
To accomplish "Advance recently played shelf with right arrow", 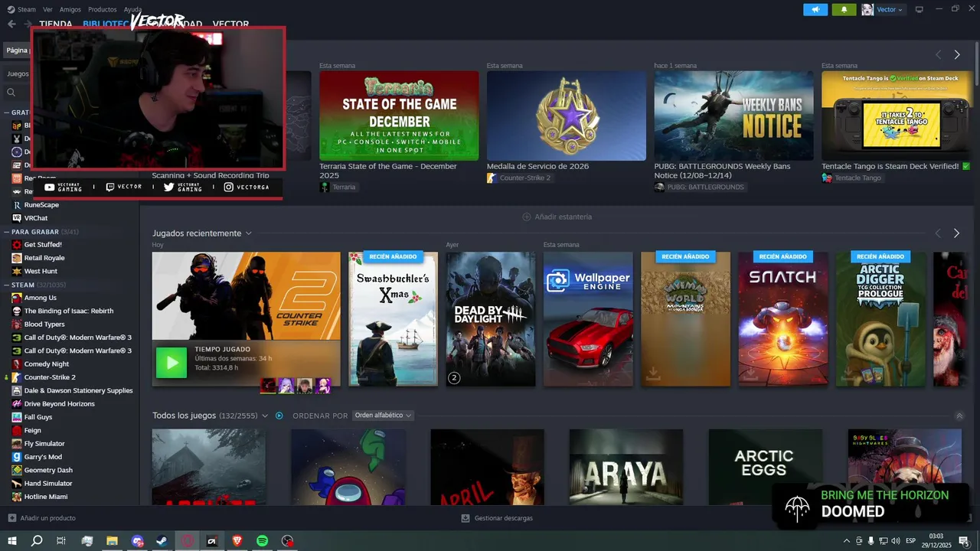I will 956,233.
